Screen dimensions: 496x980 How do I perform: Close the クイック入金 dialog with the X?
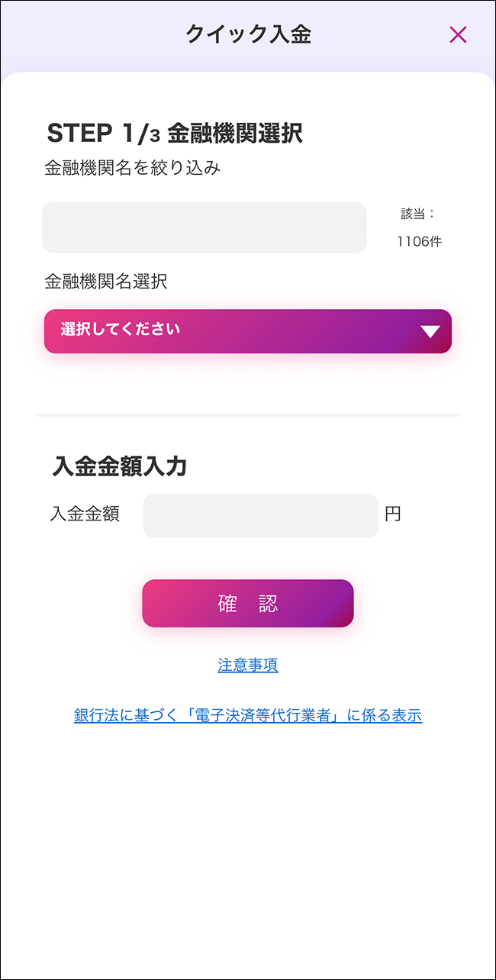click(458, 34)
